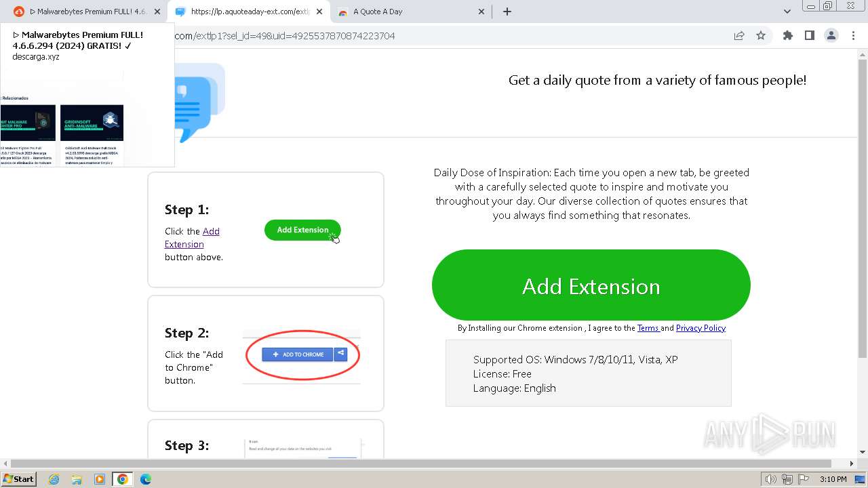Click the Add to Chrome image in Step 2
The height and width of the screenshot is (488, 868).
point(302,355)
